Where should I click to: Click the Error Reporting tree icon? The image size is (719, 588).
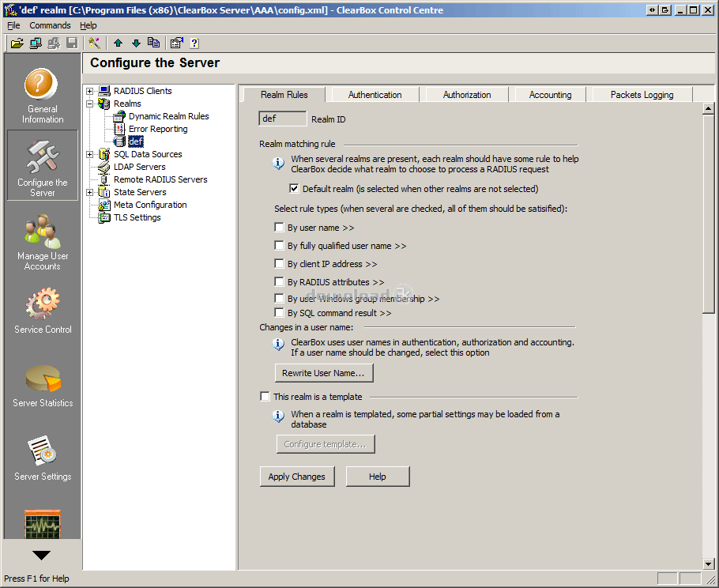click(119, 129)
